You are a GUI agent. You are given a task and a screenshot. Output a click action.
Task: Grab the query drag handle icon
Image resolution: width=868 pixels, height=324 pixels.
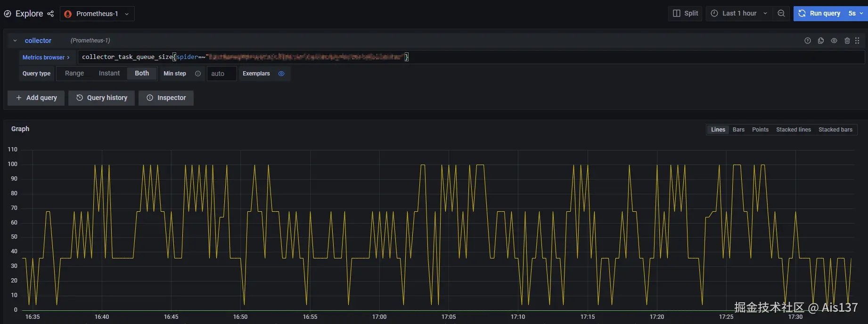click(857, 41)
